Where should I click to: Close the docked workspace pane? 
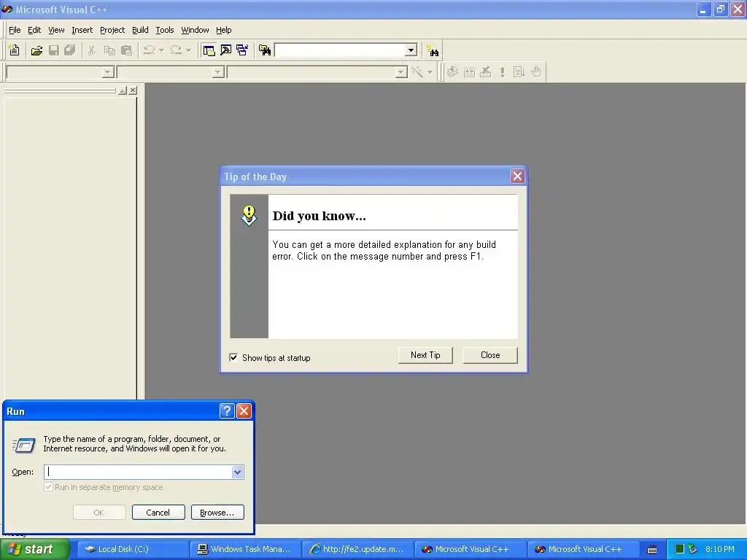click(x=133, y=90)
